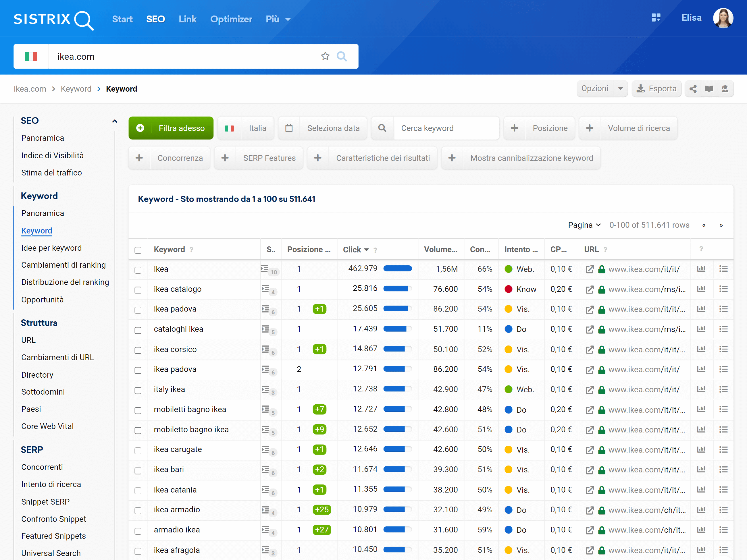Click Filtra adesso green button
This screenshot has height=560, width=747.
[171, 128]
